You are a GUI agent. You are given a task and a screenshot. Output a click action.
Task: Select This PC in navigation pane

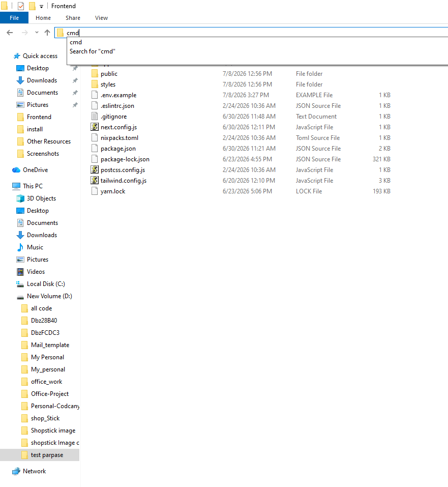33,186
